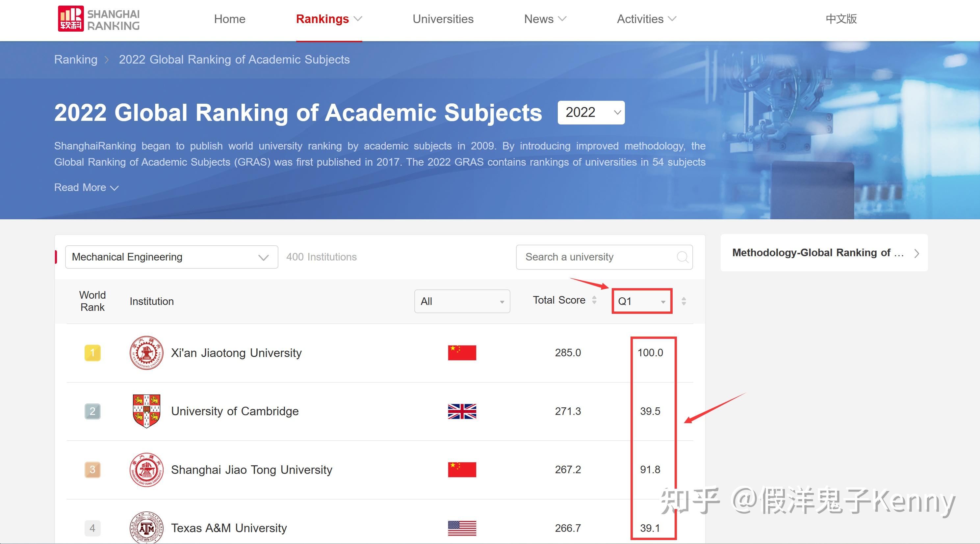Open the Q1 indicator dropdown
The width and height of the screenshot is (980, 544).
641,302
